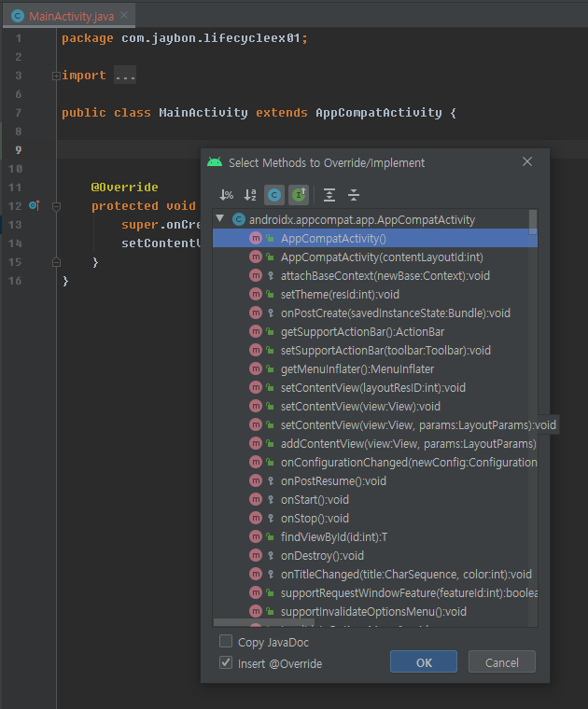Select onStop():void method
The height and width of the screenshot is (709, 588).
click(375, 518)
